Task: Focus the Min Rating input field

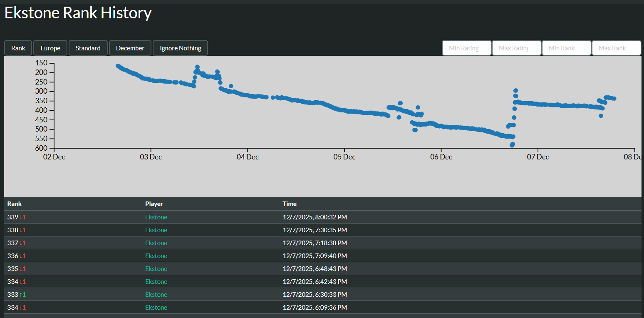Action: tap(466, 48)
